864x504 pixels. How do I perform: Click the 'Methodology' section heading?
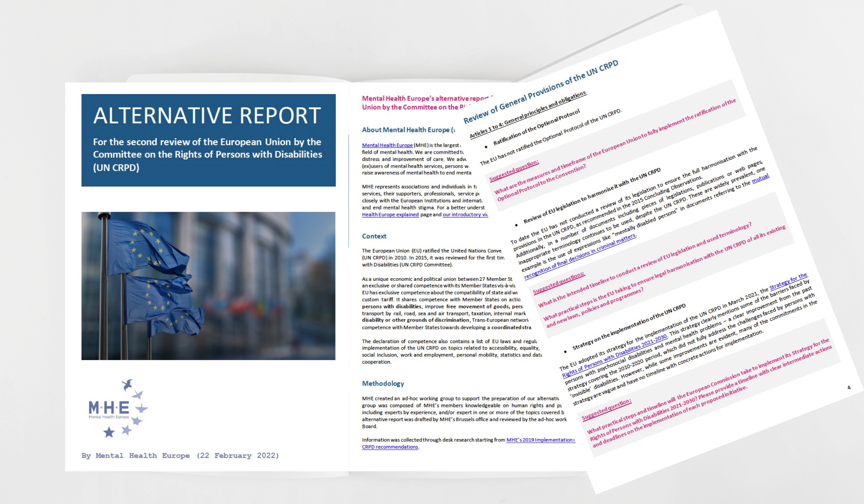(x=383, y=383)
